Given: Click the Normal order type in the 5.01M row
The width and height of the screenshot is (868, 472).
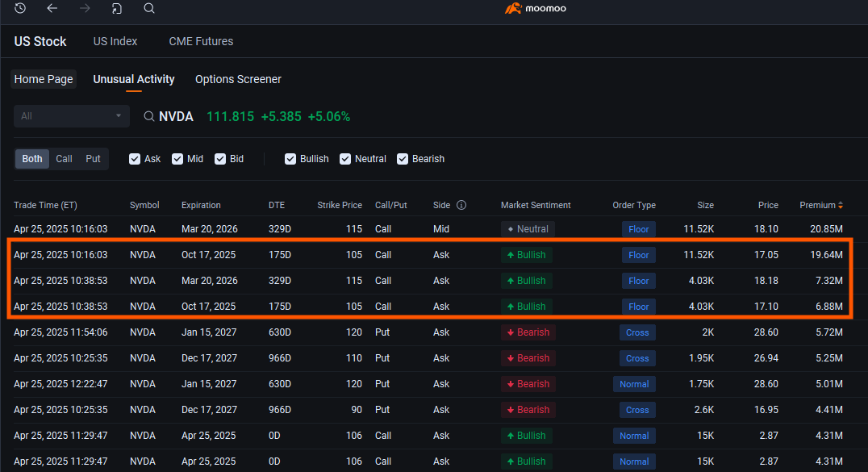Looking at the screenshot, I should 634,384.
